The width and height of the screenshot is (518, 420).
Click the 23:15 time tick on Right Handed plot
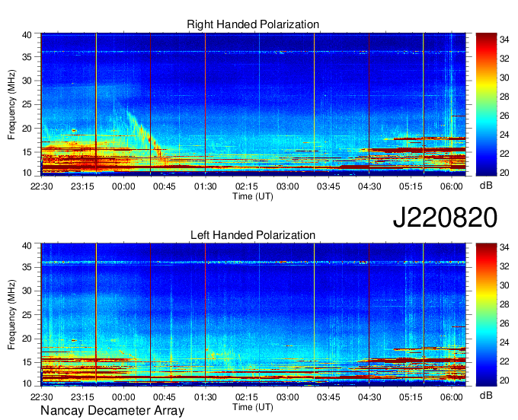click(82, 186)
